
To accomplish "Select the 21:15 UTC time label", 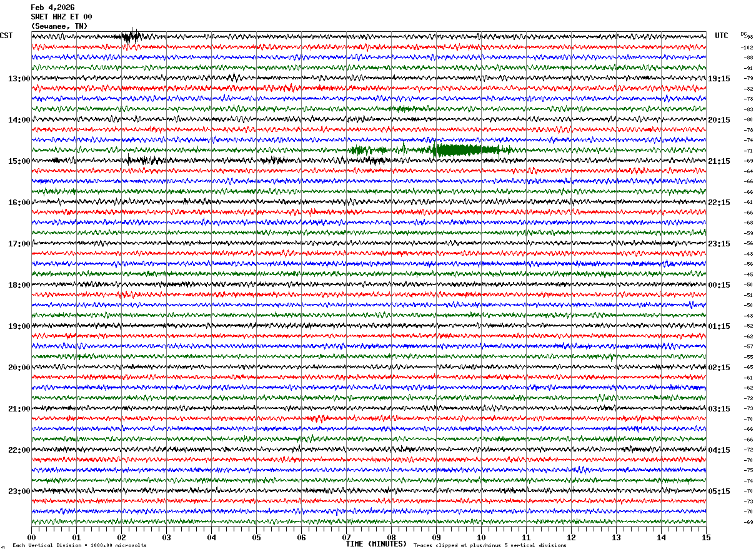I will point(719,161).
